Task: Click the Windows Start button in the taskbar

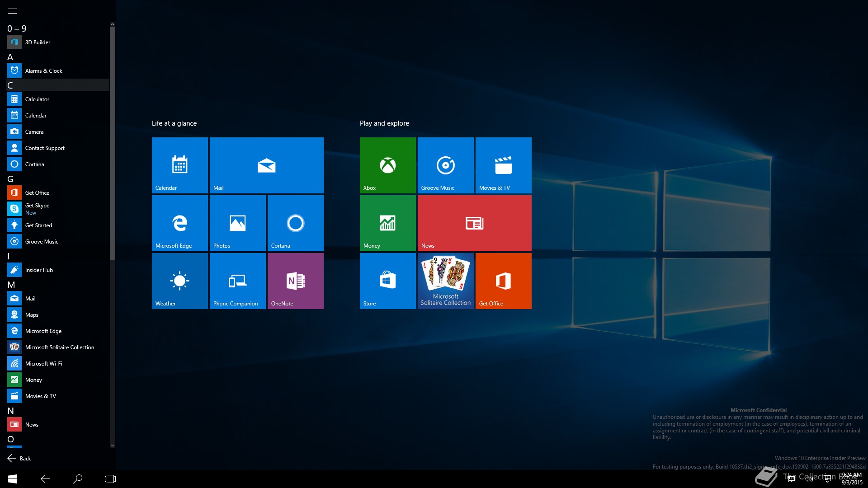Action: pos(13,479)
